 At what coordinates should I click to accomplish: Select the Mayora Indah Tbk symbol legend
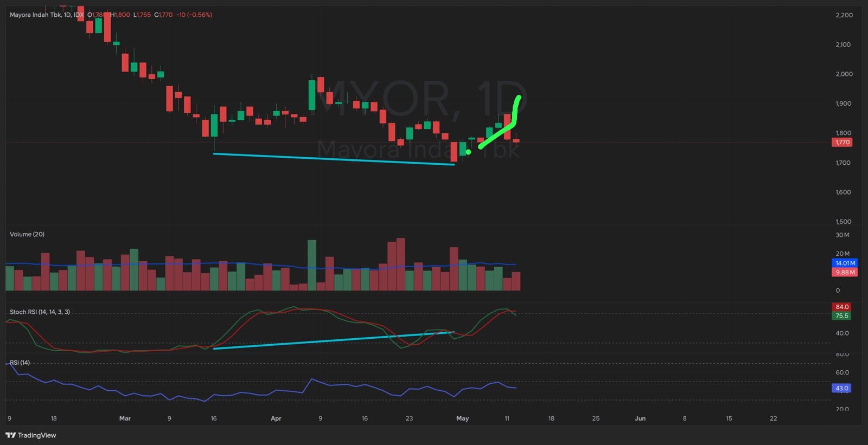pos(47,15)
